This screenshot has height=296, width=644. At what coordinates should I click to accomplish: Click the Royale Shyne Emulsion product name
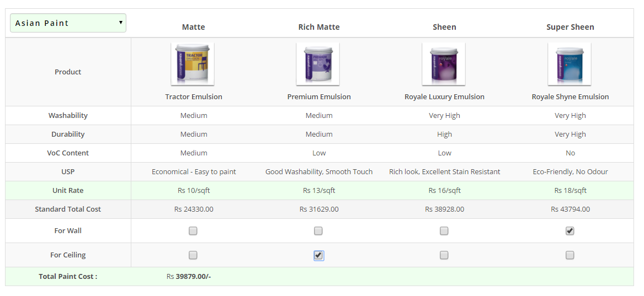pos(570,97)
